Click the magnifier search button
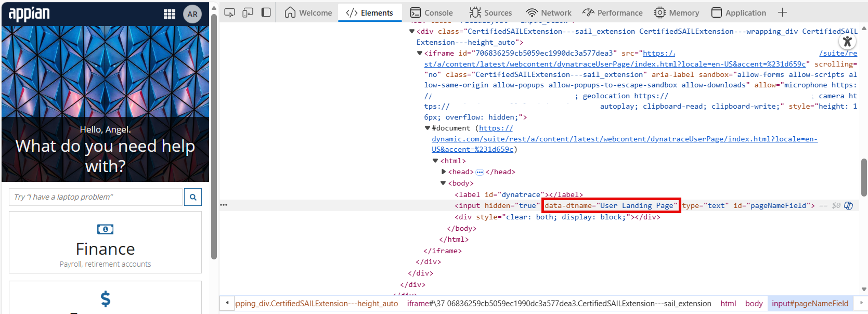This screenshot has width=868, height=314. pyautogui.click(x=193, y=197)
